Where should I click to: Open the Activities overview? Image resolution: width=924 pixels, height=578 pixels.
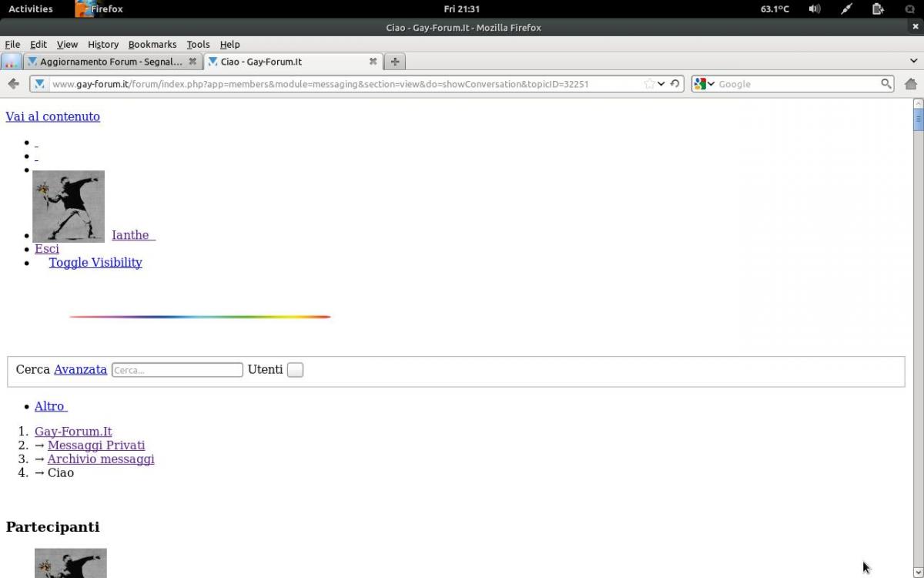(31, 9)
